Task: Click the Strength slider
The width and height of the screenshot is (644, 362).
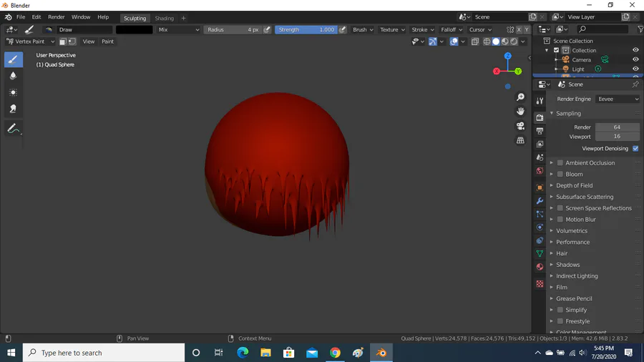Action: [x=306, y=30]
